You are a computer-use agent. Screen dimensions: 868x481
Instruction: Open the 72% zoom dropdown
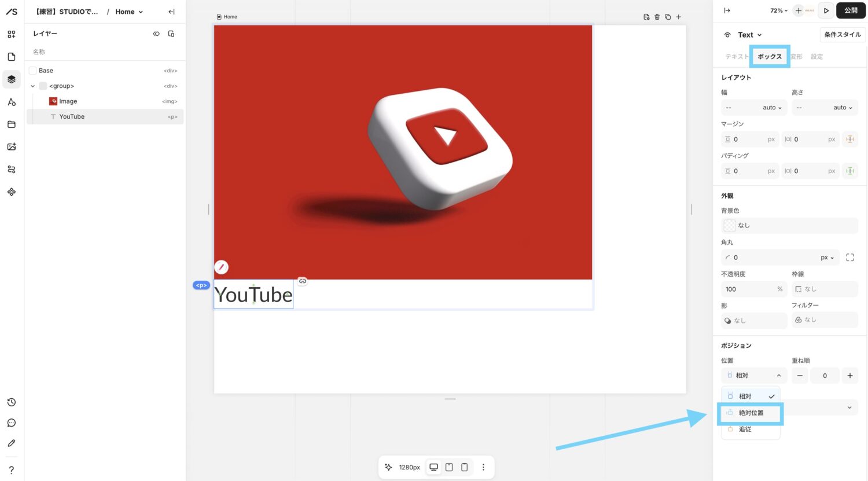[x=778, y=10]
